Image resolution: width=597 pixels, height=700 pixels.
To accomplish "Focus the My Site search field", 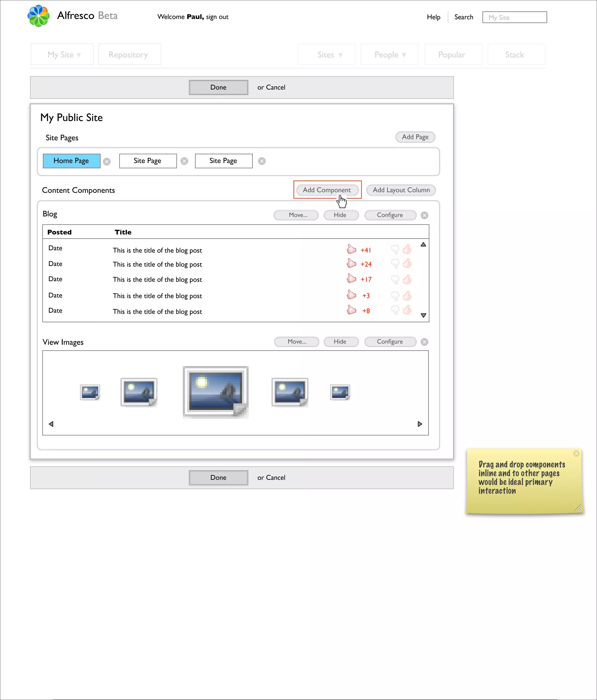I will pyautogui.click(x=515, y=17).
